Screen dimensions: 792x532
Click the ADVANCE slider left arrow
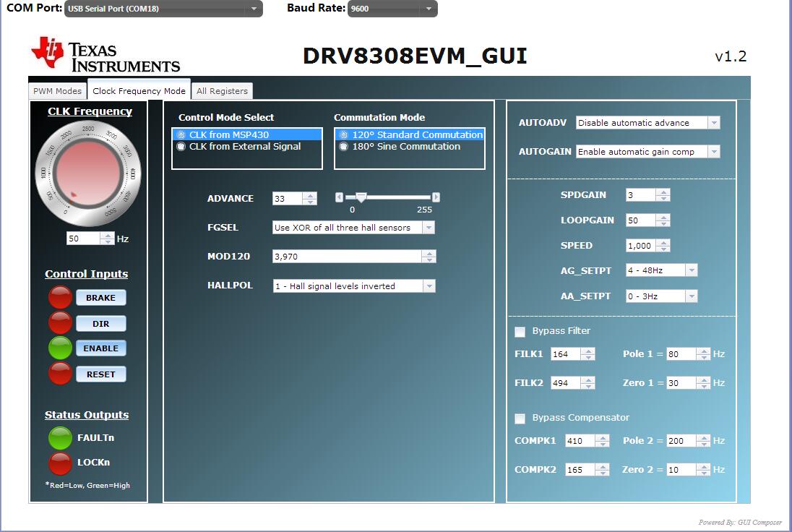coord(340,197)
